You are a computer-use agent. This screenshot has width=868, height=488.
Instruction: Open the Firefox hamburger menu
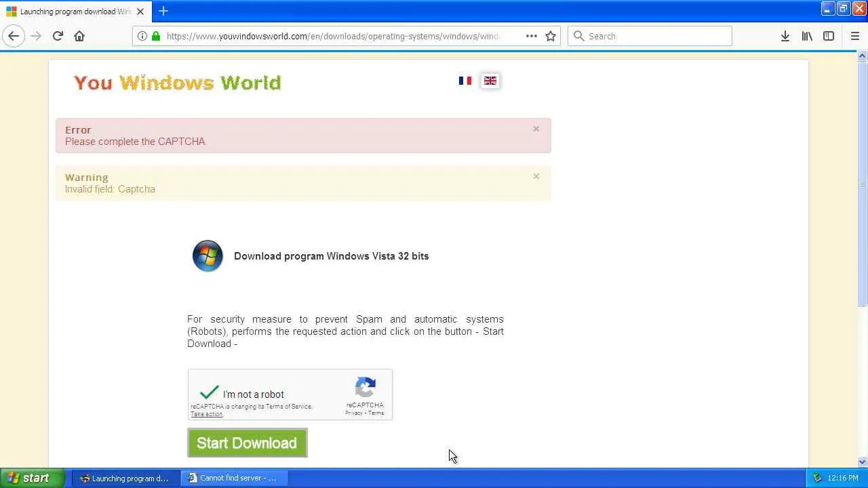[x=854, y=36]
